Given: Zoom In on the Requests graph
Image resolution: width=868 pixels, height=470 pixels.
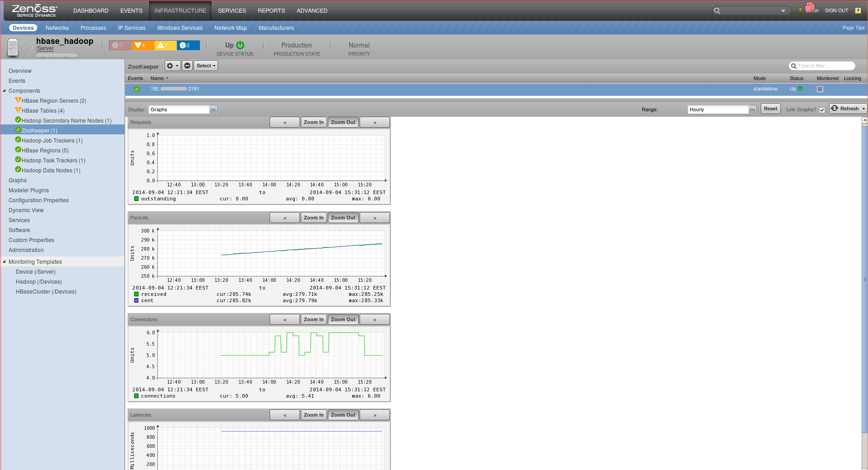Looking at the screenshot, I should click(313, 123).
